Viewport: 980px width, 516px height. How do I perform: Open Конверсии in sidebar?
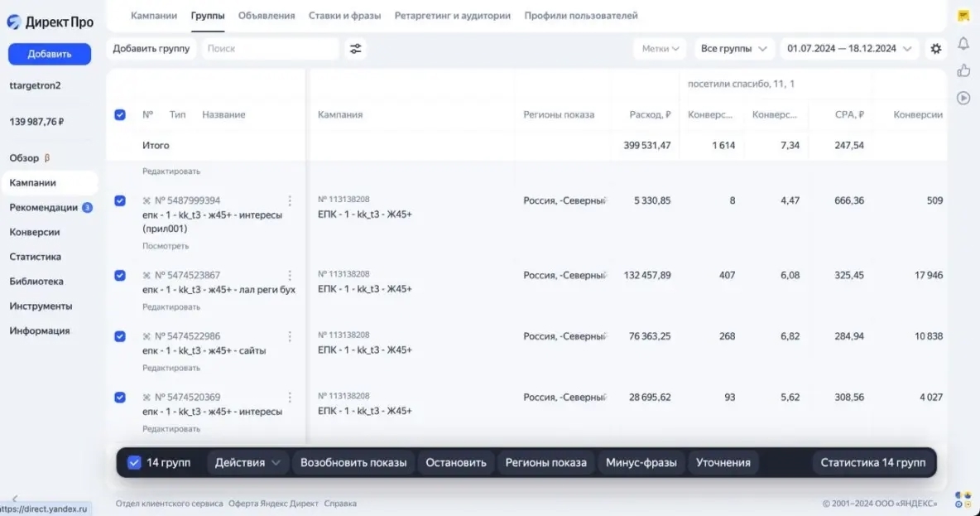pyautogui.click(x=35, y=232)
